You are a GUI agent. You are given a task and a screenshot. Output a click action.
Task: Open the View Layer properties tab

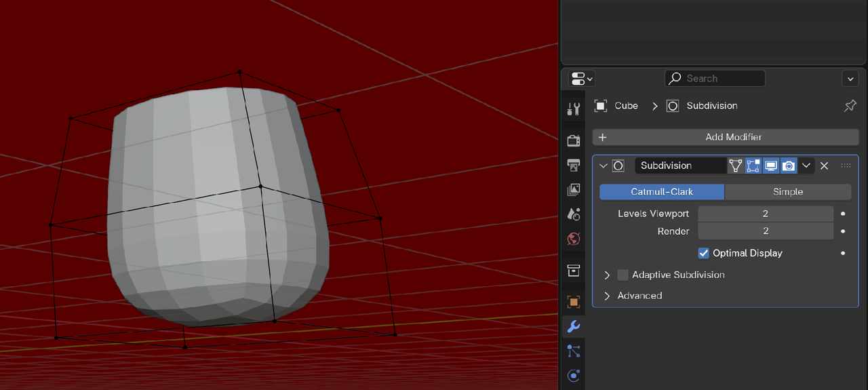574,190
